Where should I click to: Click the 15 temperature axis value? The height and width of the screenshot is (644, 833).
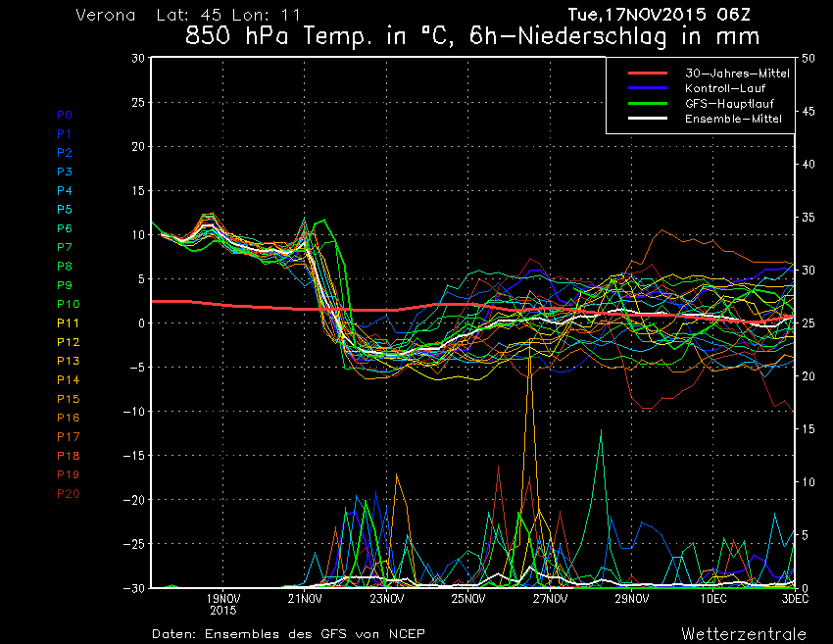pyautogui.click(x=138, y=191)
